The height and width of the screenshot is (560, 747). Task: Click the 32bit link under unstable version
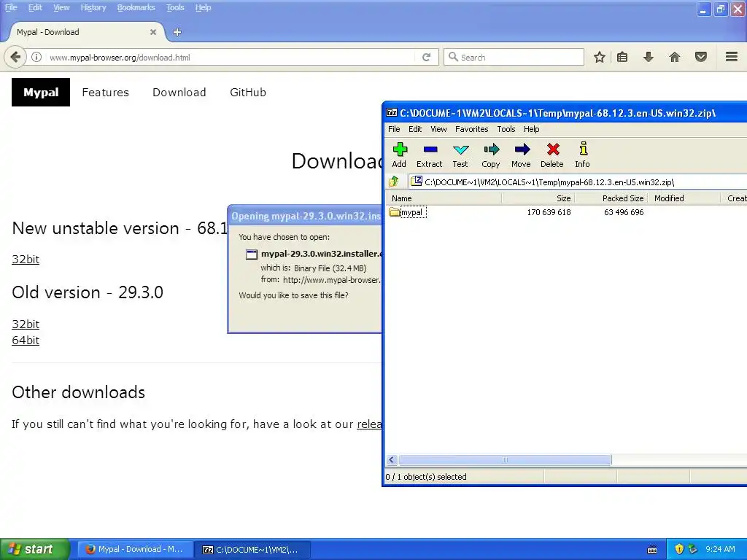[x=26, y=260]
